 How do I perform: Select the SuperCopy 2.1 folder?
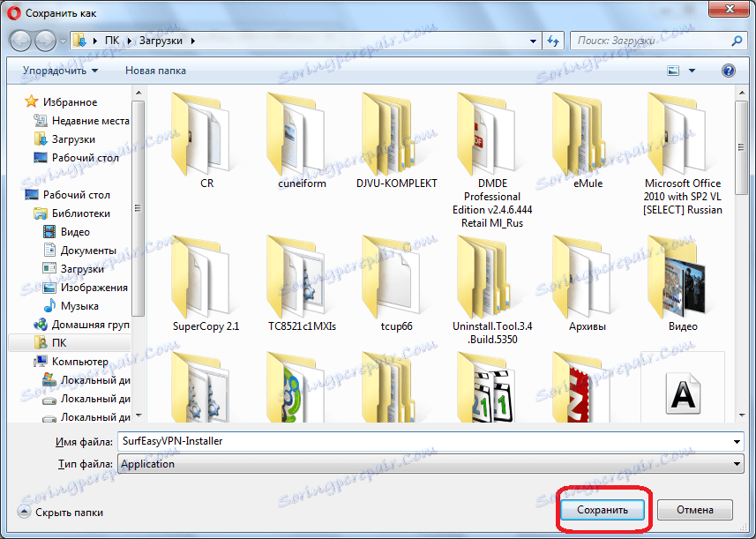[206, 283]
